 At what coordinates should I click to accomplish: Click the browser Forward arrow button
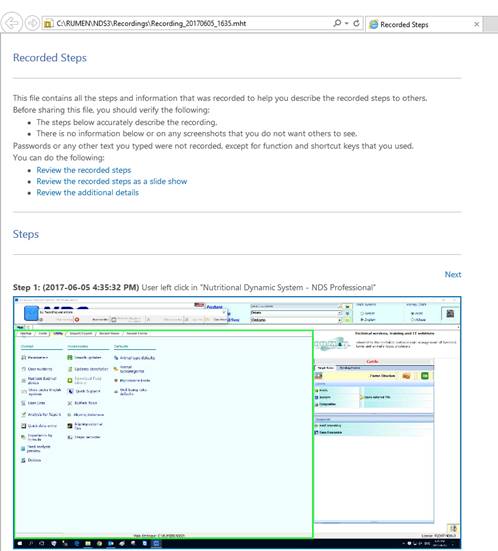pos(32,24)
